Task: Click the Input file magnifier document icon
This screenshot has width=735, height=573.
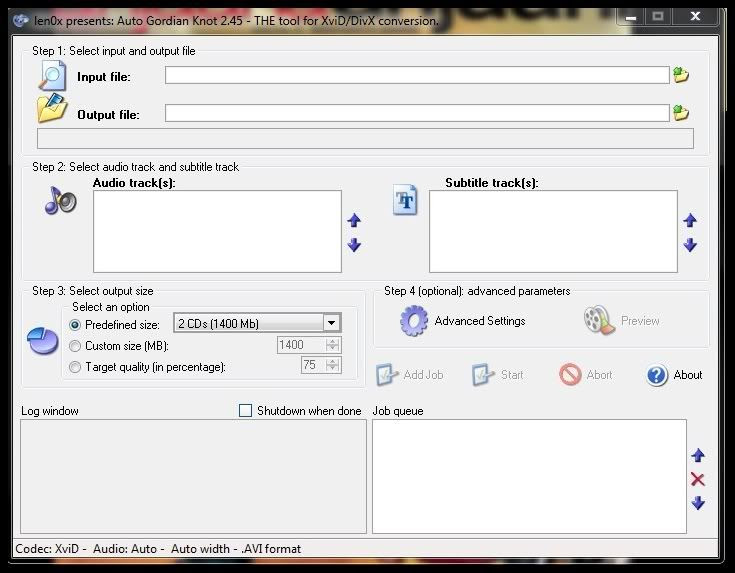Action: pyautogui.click(x=52, y=75)
